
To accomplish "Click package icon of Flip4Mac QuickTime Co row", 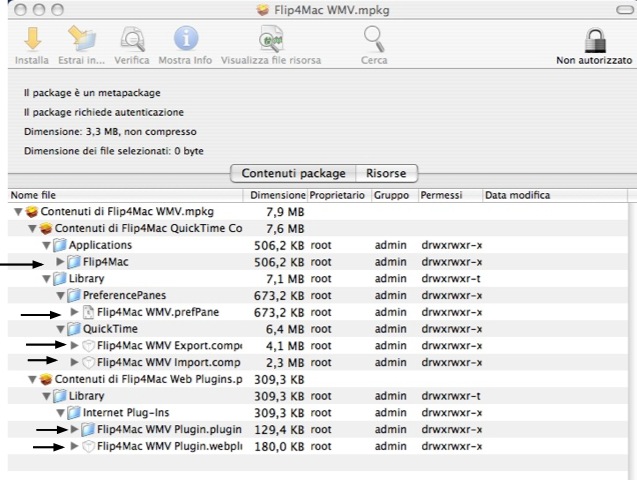I will [46, 228].
